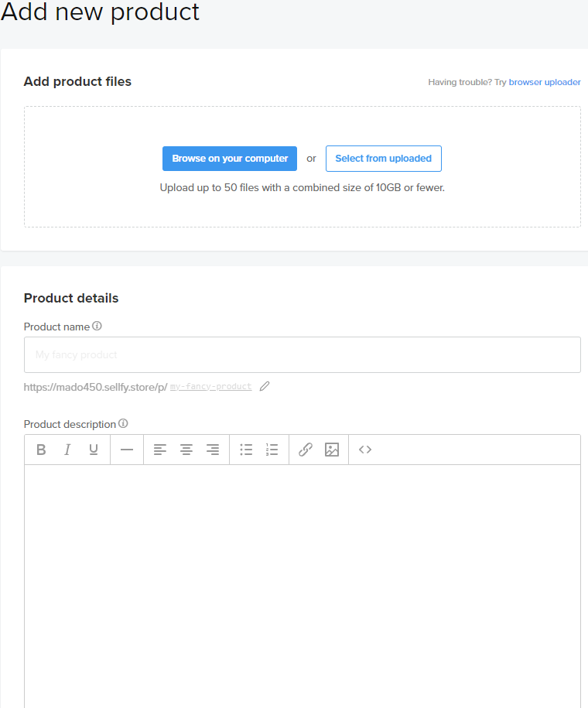Insert an unordered bullet list

coord(246,450)
